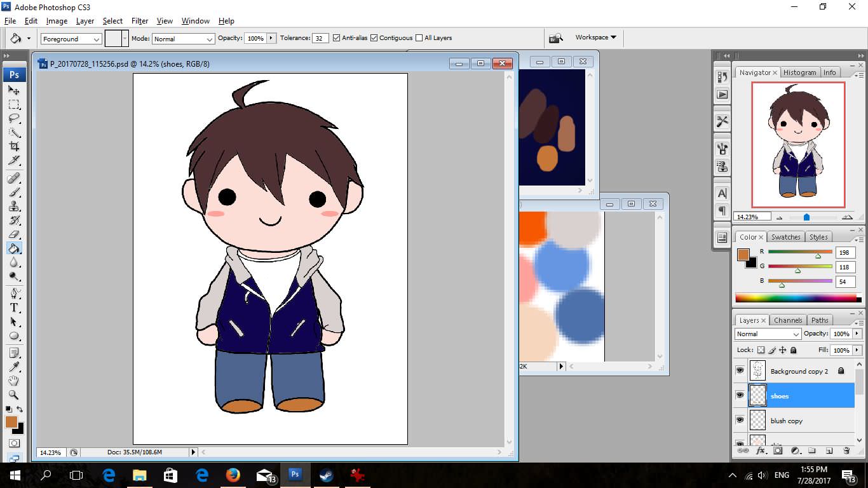Select the Move tool
868x488 pixels.
point(14,90)
